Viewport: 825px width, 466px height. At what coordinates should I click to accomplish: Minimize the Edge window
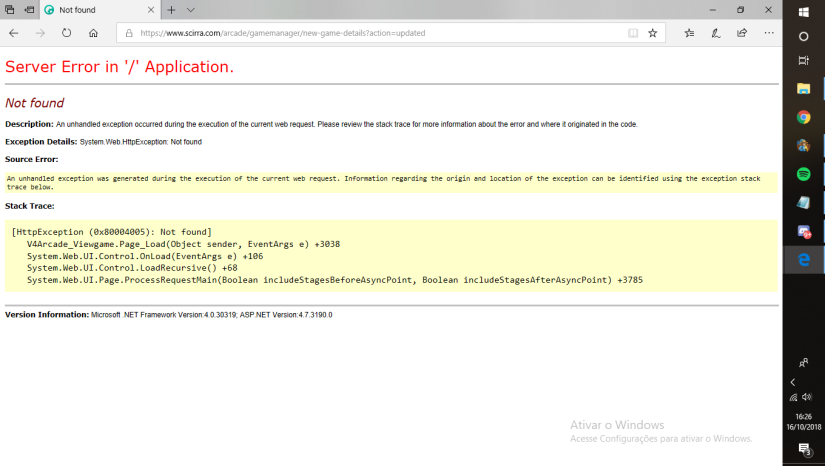[x=713, y=10]
